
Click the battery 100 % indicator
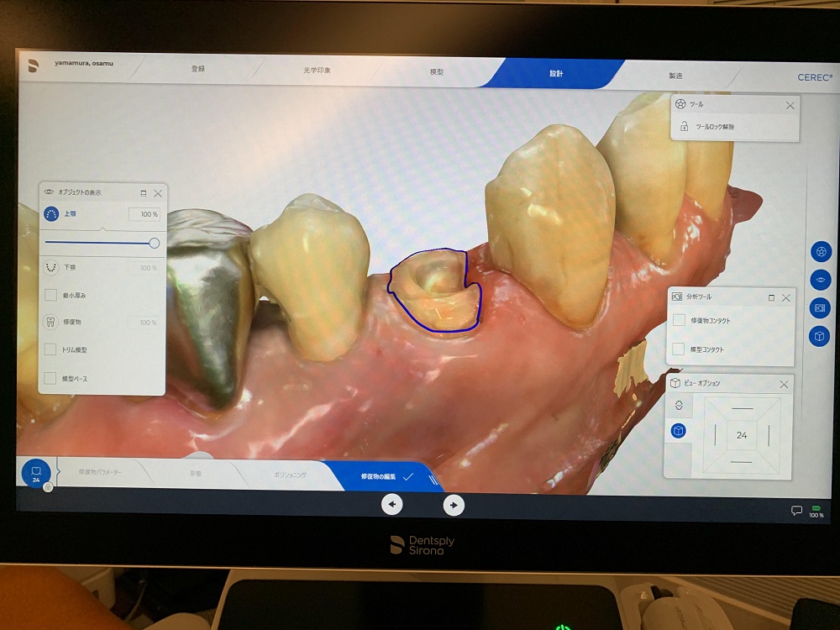click(x=816, y=511)
